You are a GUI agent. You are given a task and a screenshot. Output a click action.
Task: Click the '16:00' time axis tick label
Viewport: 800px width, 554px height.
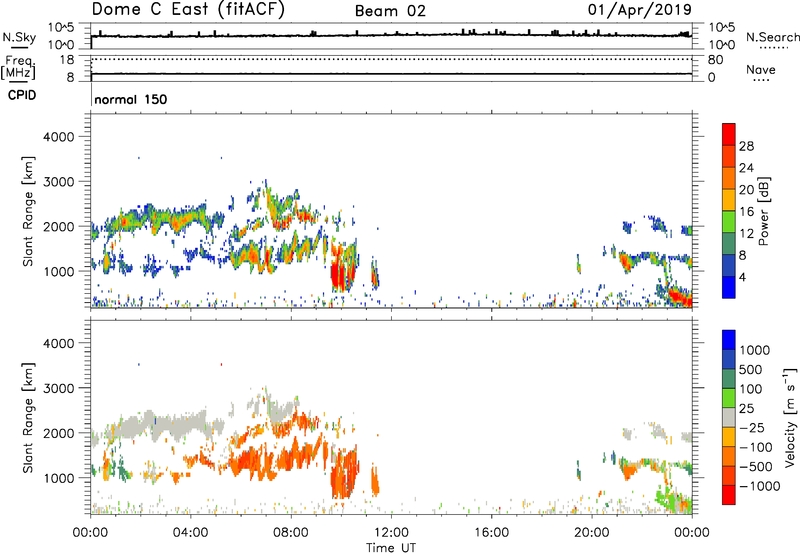click(x=491, y=533)
